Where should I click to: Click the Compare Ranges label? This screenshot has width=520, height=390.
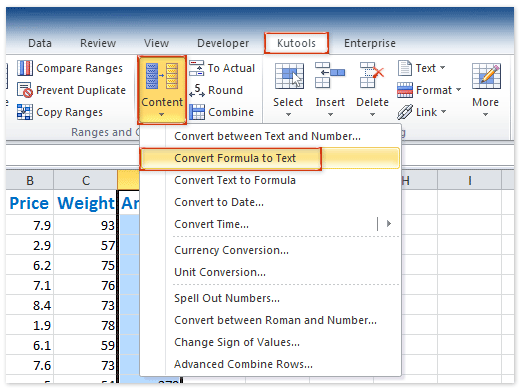(x=79, y=68)
